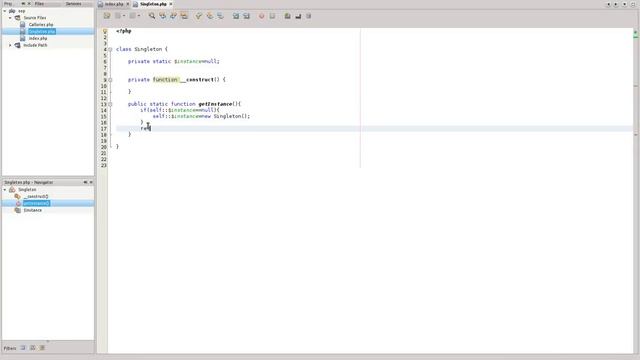Click 'getInstance' in the code on line 13
The width and height of the screenshot is (640, 360).
point(215,104)
